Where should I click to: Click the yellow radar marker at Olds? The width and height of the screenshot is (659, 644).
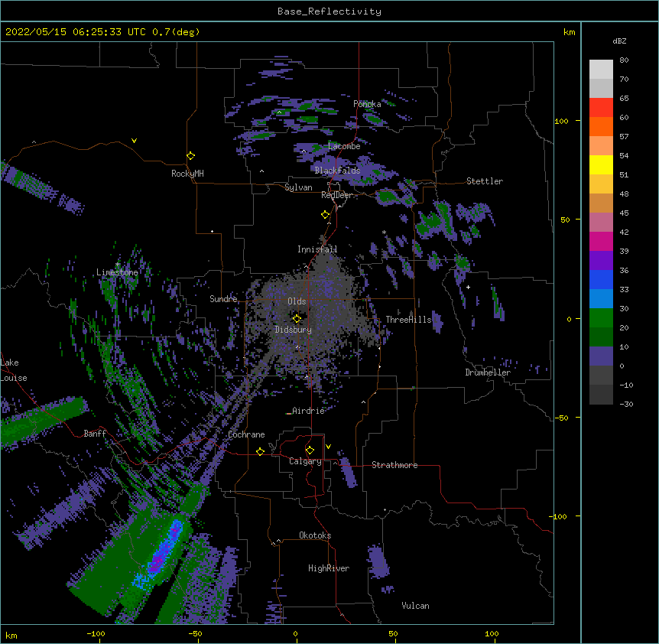coord(297,318)
